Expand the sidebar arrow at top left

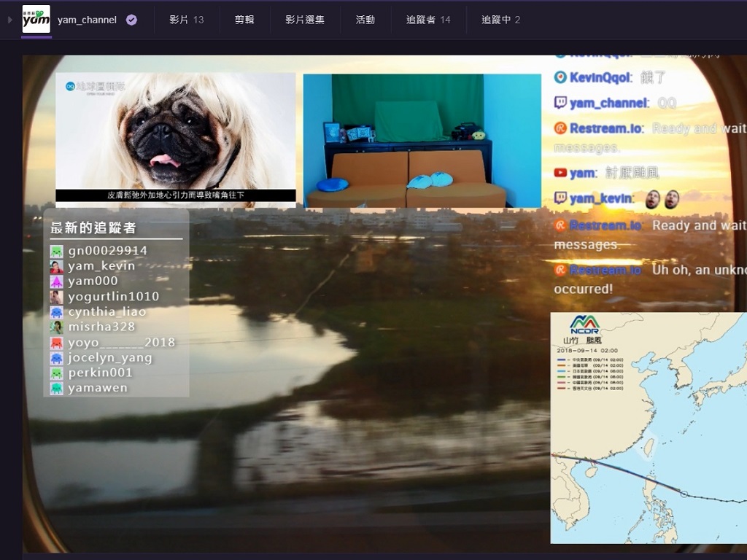click(x=9, y=20)
